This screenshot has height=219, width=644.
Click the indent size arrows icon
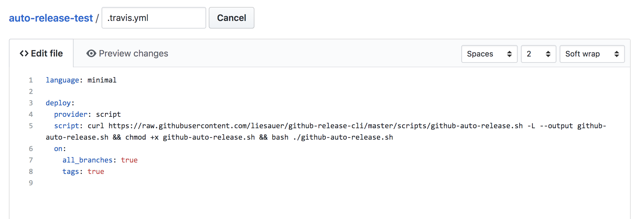point(548,54)
